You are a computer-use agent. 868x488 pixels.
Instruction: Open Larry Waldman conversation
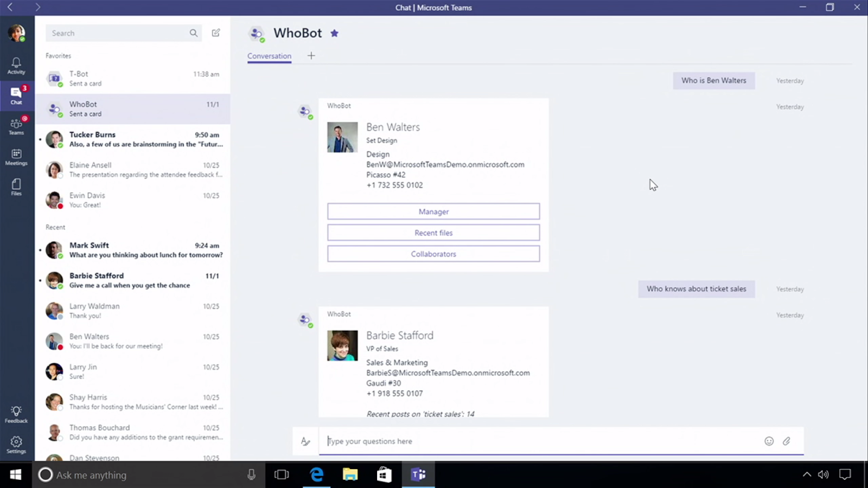pyautogui.click(x=132, y=311)
